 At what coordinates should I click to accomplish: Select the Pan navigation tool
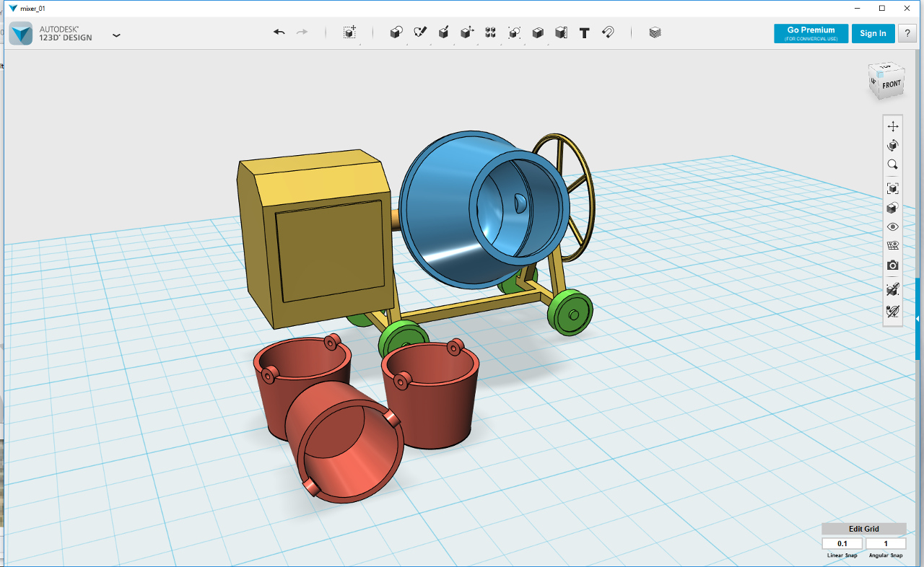click(x=893, y=126)
